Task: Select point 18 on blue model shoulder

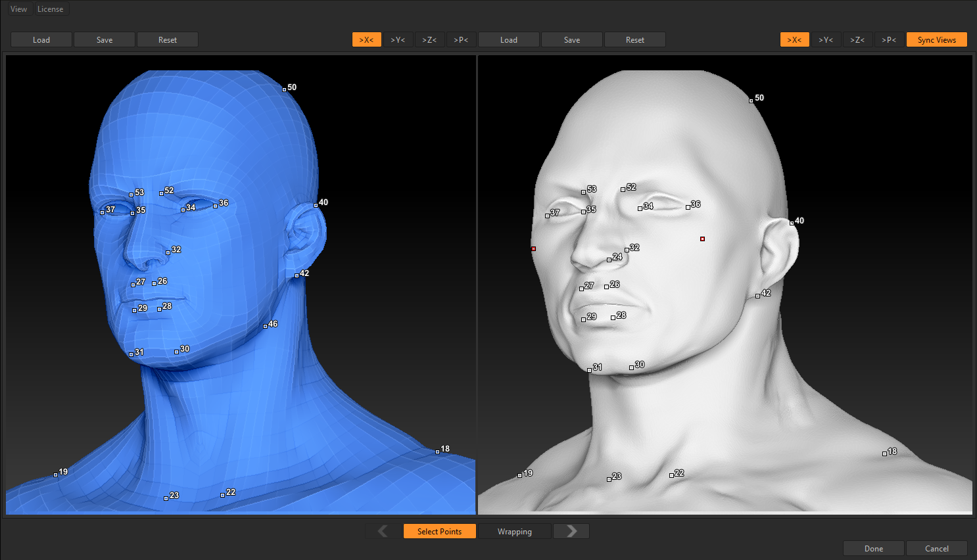Action: [x=437, y=452]
